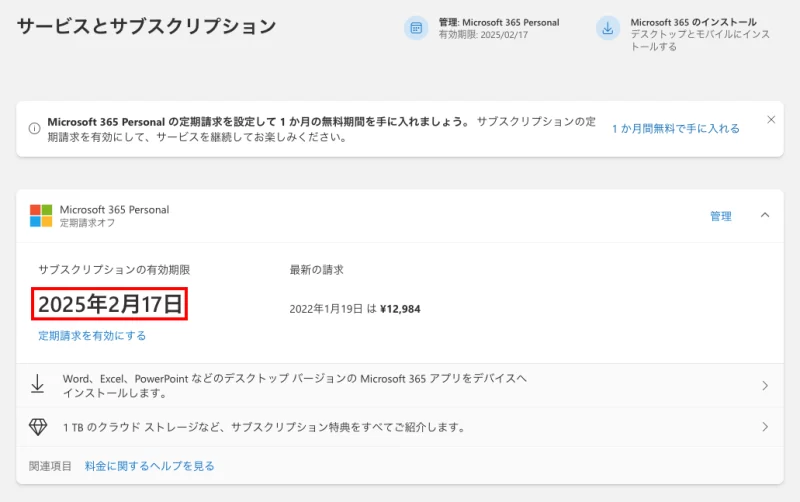Click the Microsoft 365 Personal manage card icon
This screenshot has width=800, height=502.
[416, 28]
